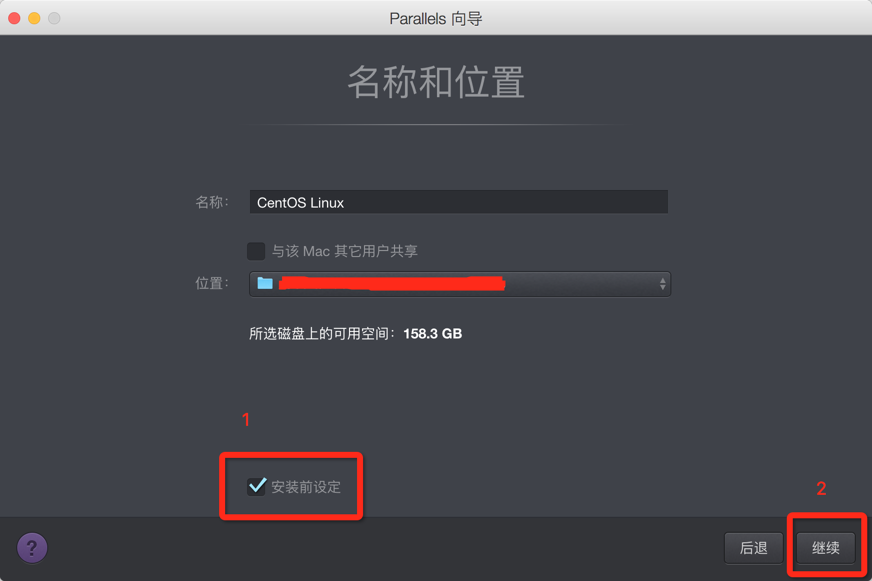Click the blue checkmark icon beside 安装前设定
Screen dimensions: 872x581
pos(257,486)
